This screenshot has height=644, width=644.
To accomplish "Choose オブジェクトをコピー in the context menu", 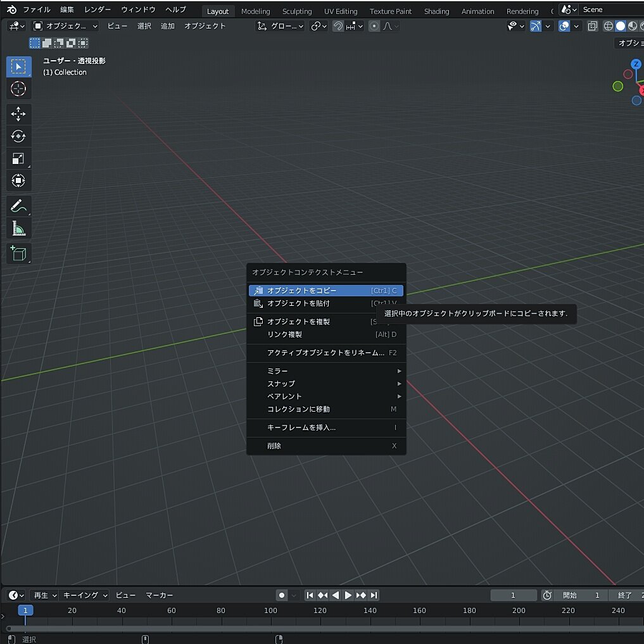I will point(326,291).
